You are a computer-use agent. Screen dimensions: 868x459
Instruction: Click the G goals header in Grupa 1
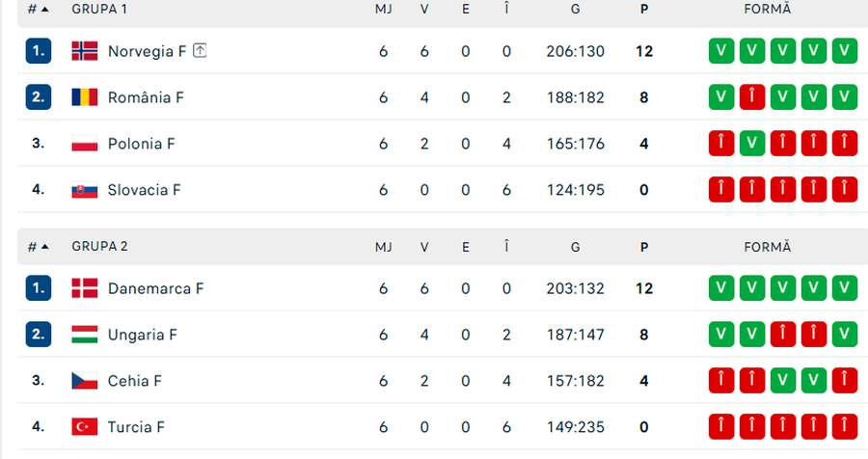(x=575, y=9)
